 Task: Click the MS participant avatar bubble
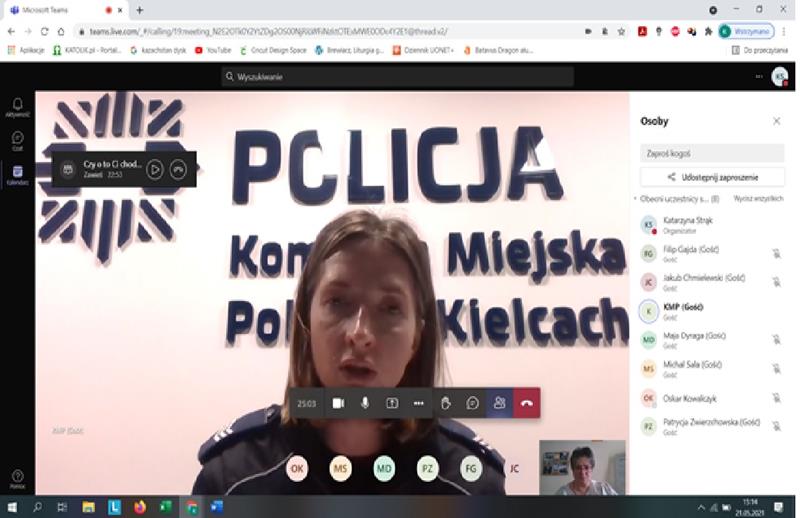(x=340, y=468)
